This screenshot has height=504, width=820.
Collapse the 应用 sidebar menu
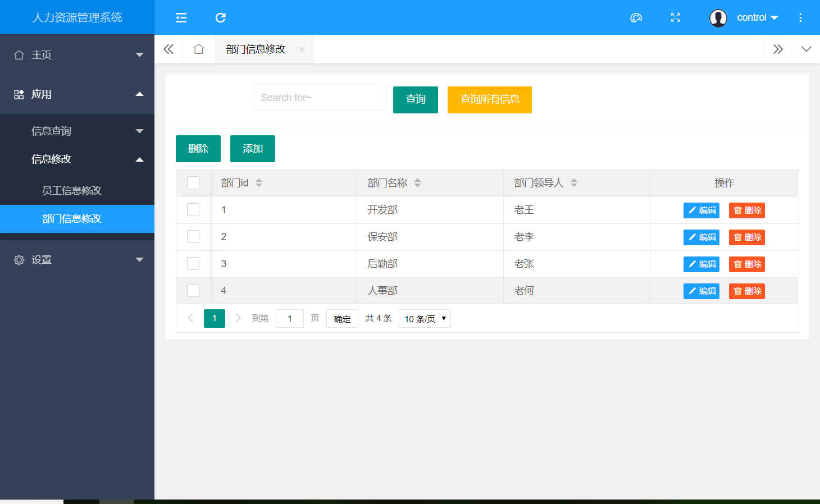pyautogui.click(x=77, y=94)
